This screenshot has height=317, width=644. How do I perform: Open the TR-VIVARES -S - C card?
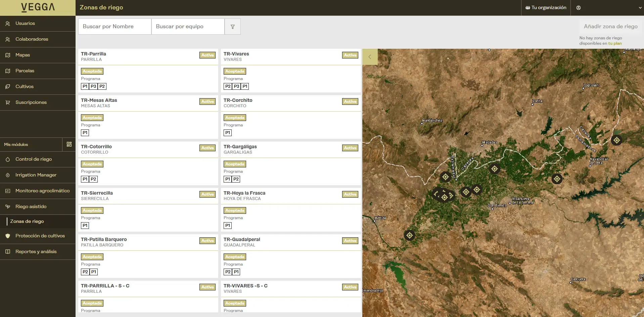coord(291,297)
